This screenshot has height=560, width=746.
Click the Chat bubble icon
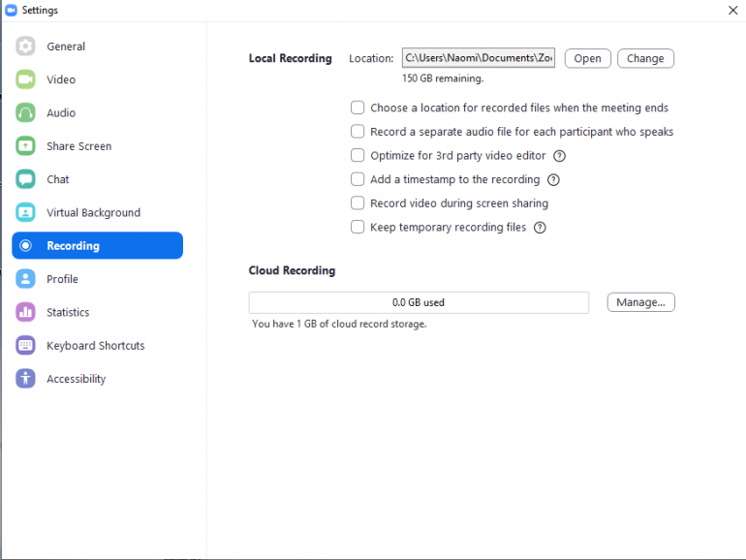point(25,179)
